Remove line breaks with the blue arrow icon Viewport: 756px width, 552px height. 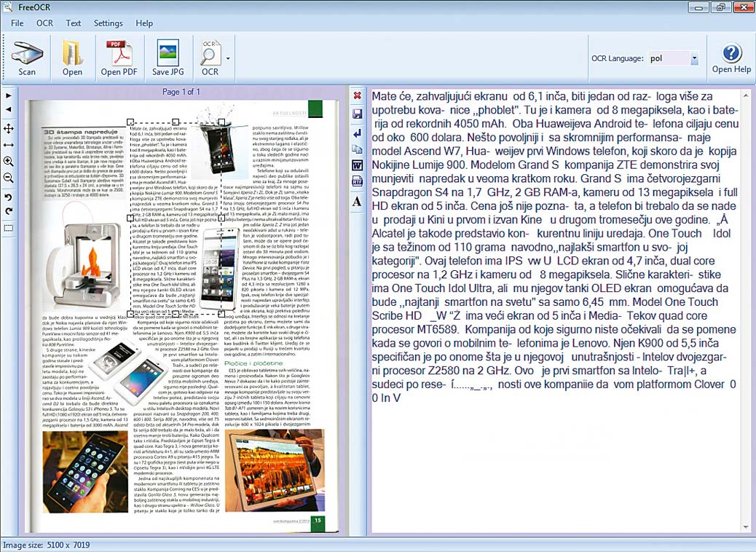click(358, 133)
